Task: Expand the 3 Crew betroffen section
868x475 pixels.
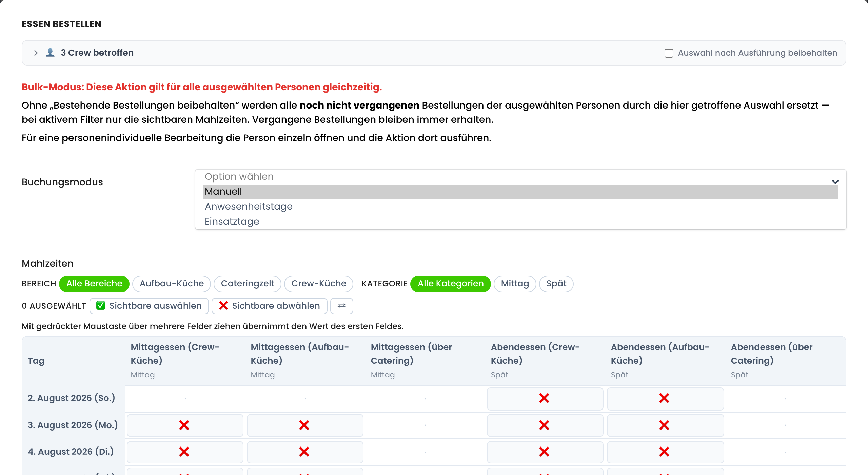Action: 36,53
